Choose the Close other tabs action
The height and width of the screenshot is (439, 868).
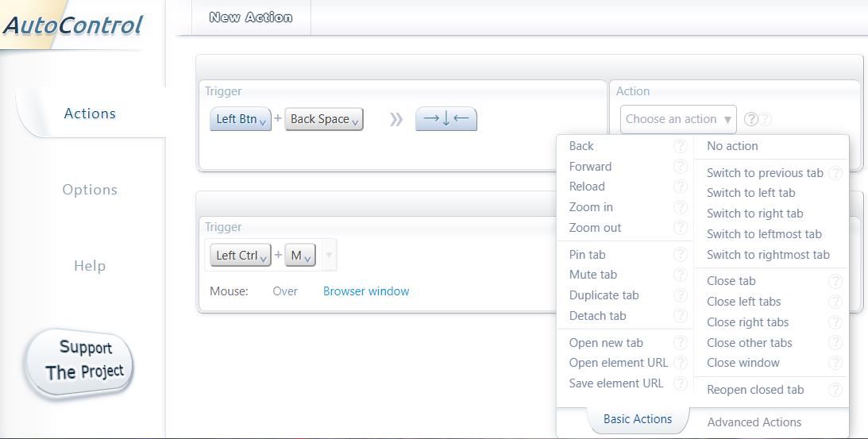[x=749, y=343]
